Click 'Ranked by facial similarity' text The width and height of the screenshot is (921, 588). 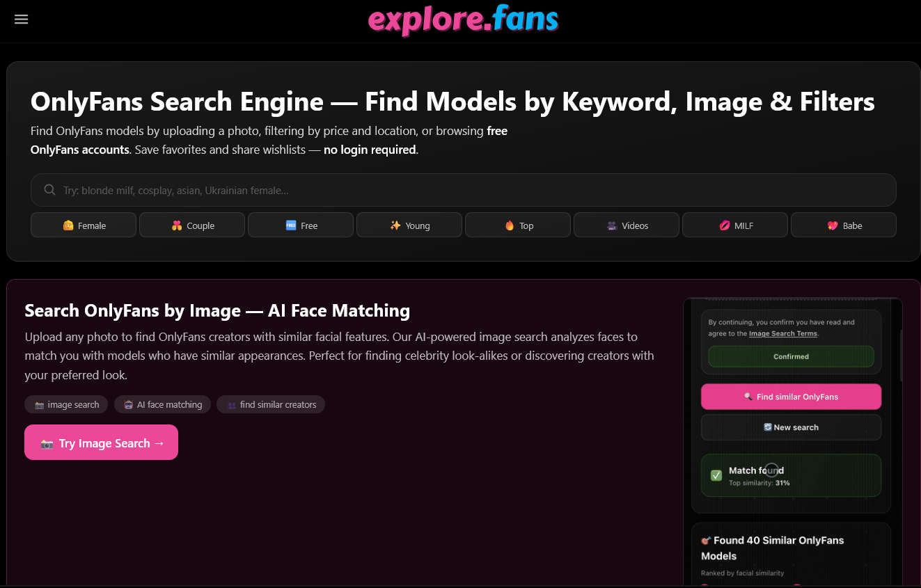pos(743,573)
